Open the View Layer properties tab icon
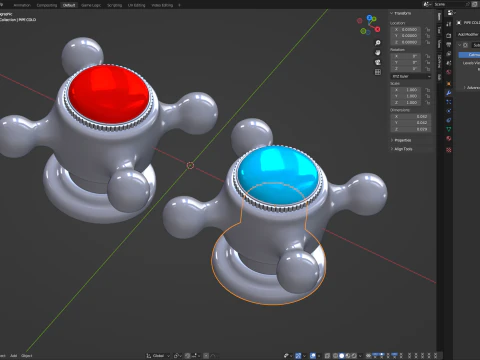 449,54
